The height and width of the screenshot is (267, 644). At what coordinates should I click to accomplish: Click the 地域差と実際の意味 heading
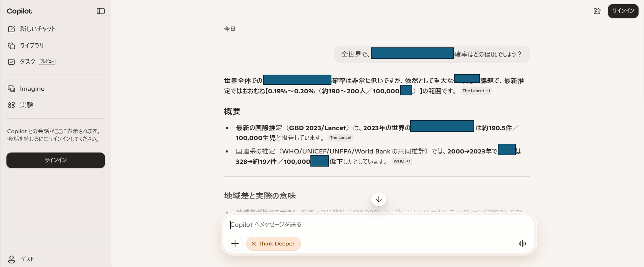coord(260,196)
